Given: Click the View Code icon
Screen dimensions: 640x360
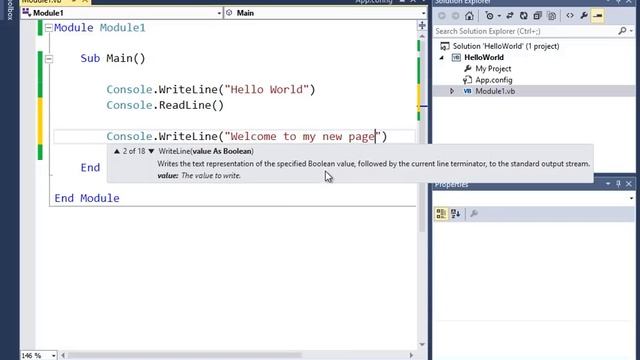Looking at the screenshot, I should coord(570,16).
